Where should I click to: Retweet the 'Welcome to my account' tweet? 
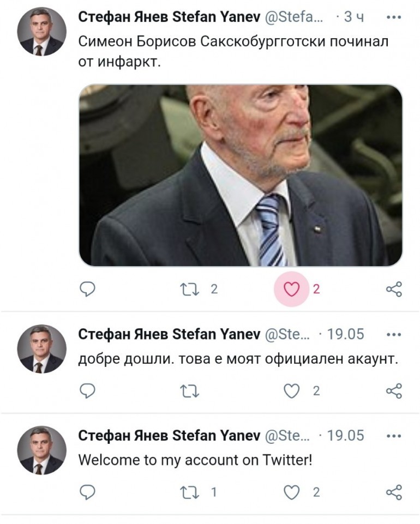(191, 492)
